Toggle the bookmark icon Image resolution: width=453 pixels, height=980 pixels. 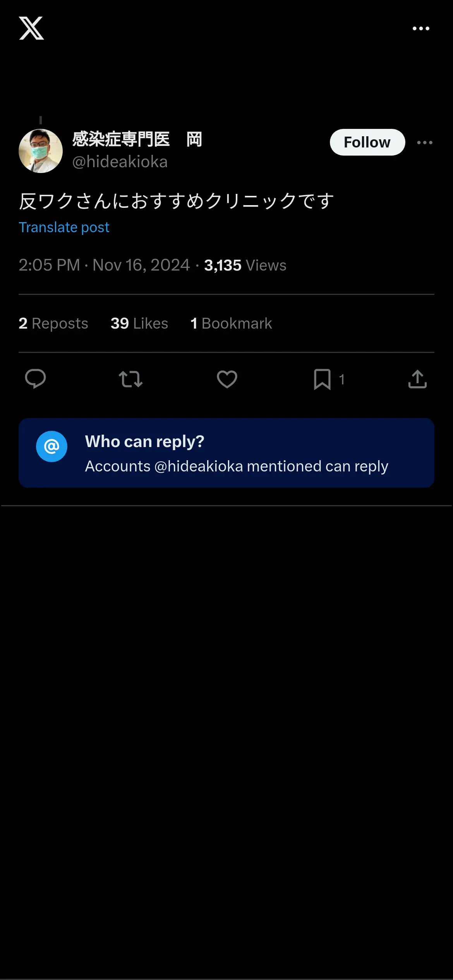tap(322, 379)
